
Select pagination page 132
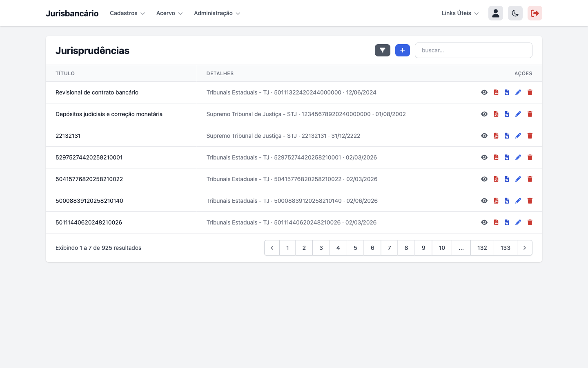pyautogui.click(x=482, y=248)
